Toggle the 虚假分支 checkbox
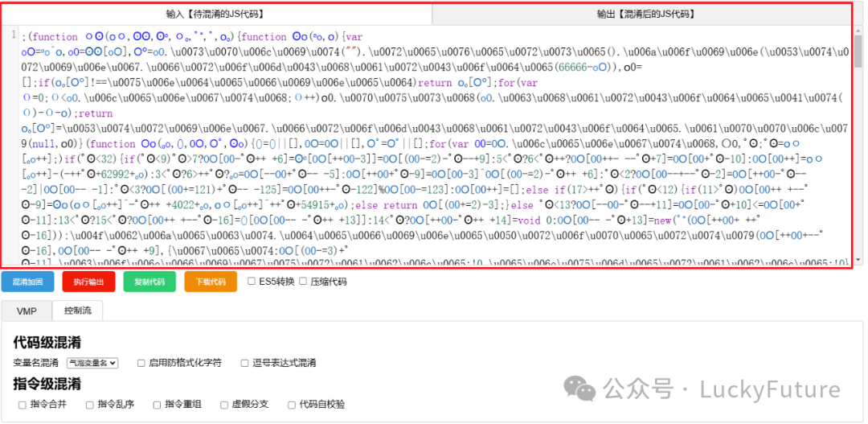 click(225, 405)
